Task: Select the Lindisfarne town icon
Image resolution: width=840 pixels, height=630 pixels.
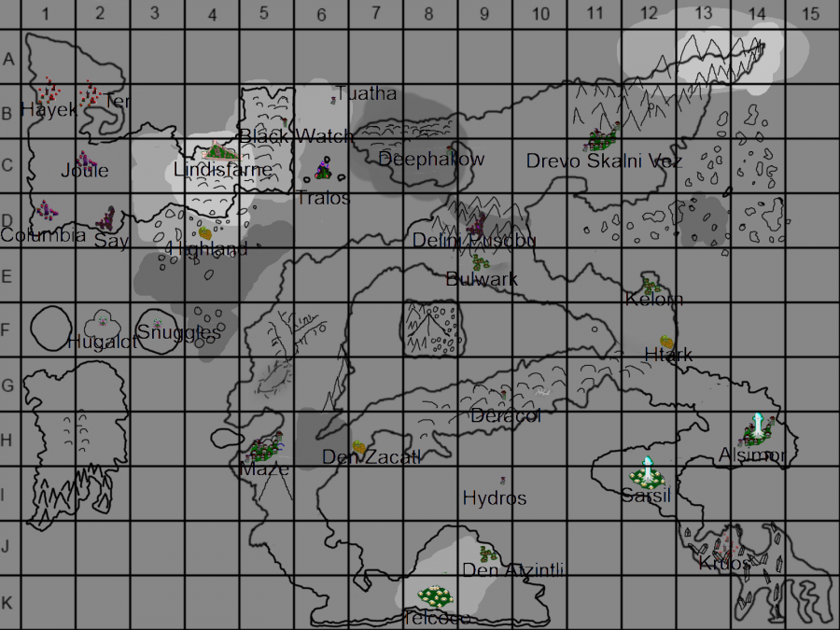Action: point(217,149)
